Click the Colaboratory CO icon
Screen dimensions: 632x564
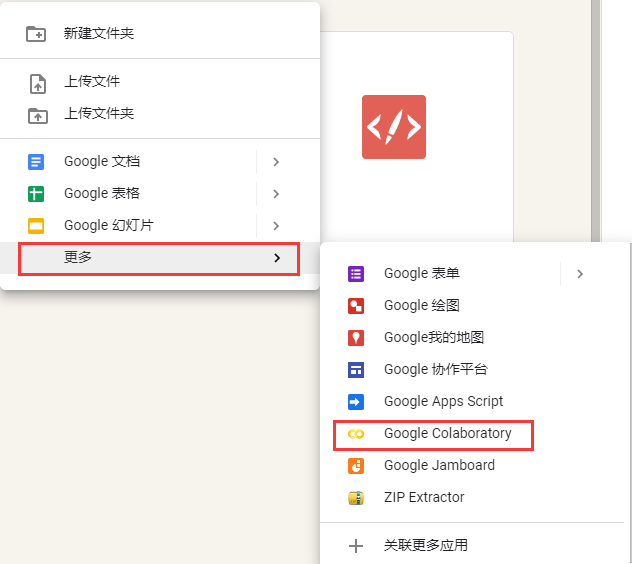click(356, 434)
